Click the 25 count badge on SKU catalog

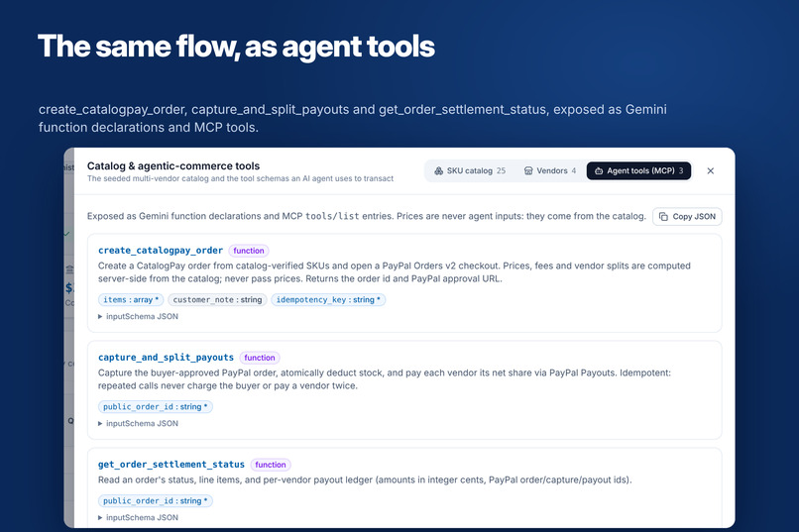click(501, 170)
